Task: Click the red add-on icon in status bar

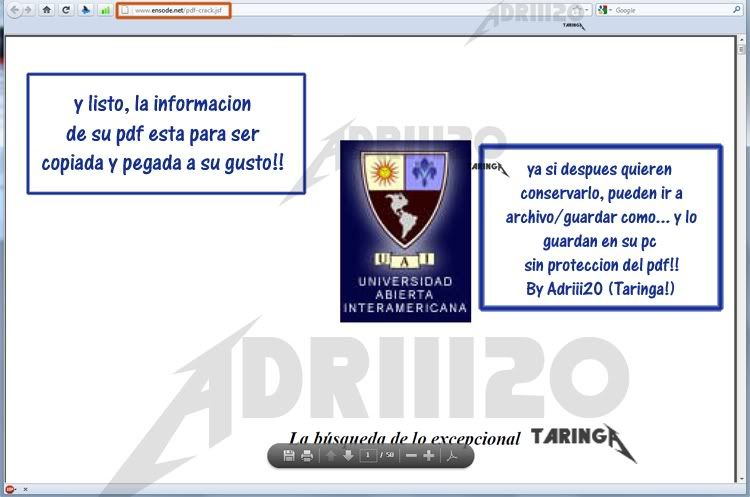Action: (x=10, y=489)
